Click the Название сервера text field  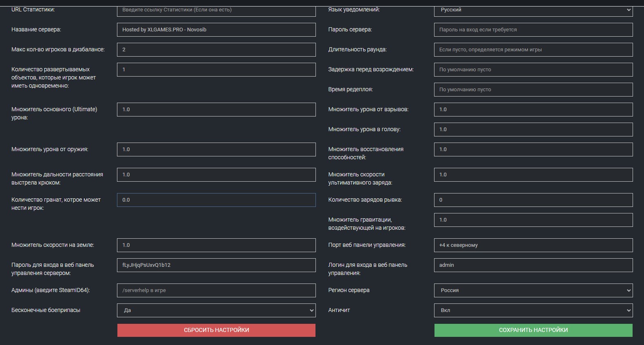[216, 30]
